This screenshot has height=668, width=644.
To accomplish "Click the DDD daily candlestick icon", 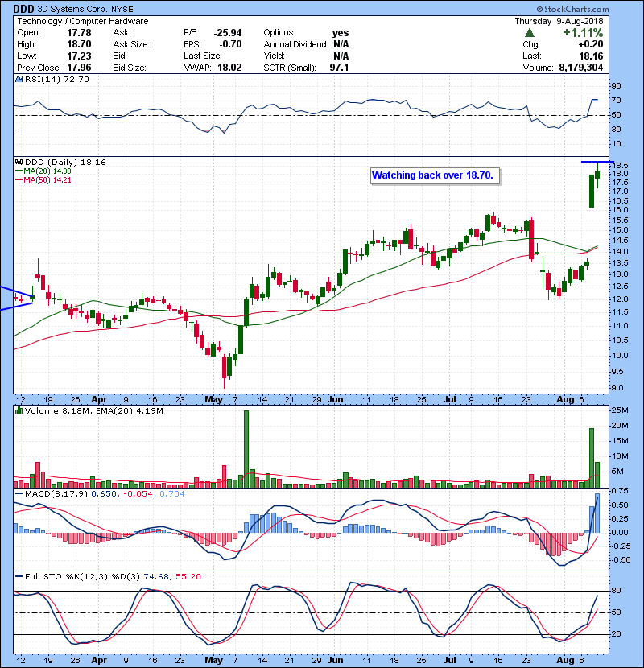I will 19,163.
